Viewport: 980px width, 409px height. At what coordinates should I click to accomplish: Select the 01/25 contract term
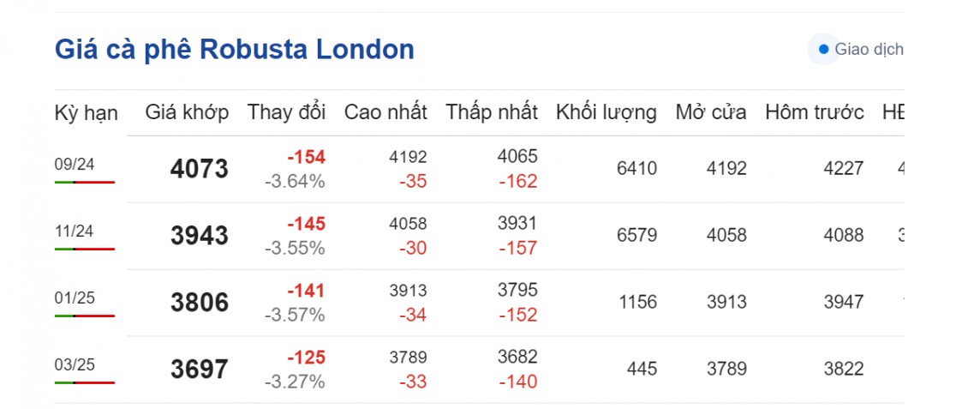tap(75, 298)
